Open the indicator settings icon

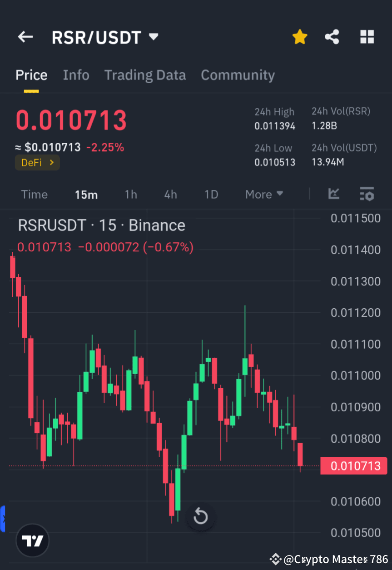pyautogui.click(x=367, y=194)
